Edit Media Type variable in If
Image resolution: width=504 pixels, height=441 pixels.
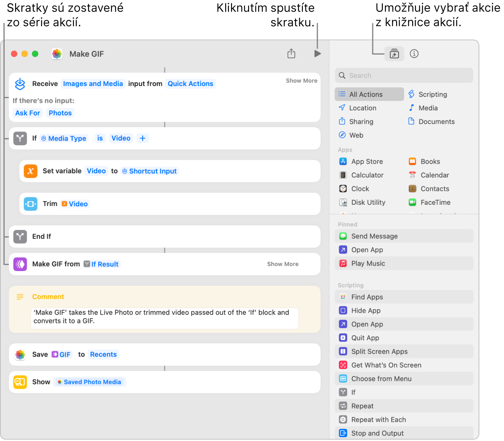coord(64,138)
